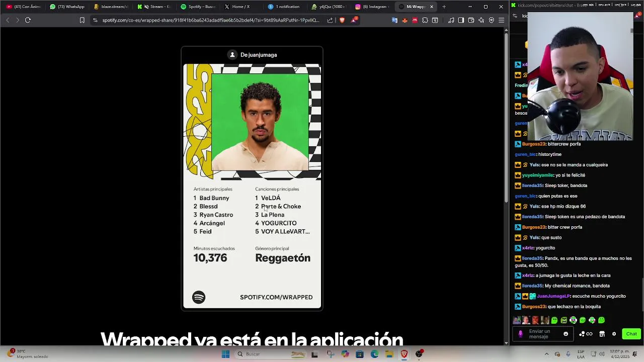Click the Reggaetón genre text
This screenshot has width=644, height=362.
283,258
